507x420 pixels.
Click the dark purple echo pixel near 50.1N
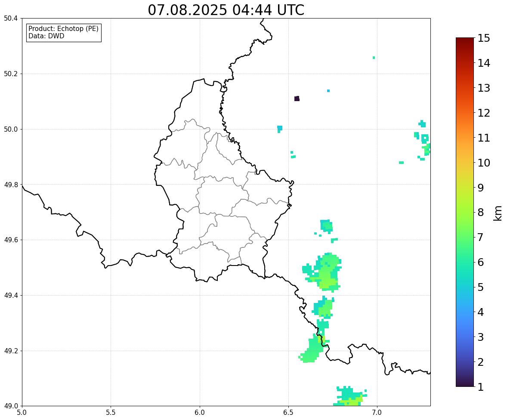coord(297,99)
